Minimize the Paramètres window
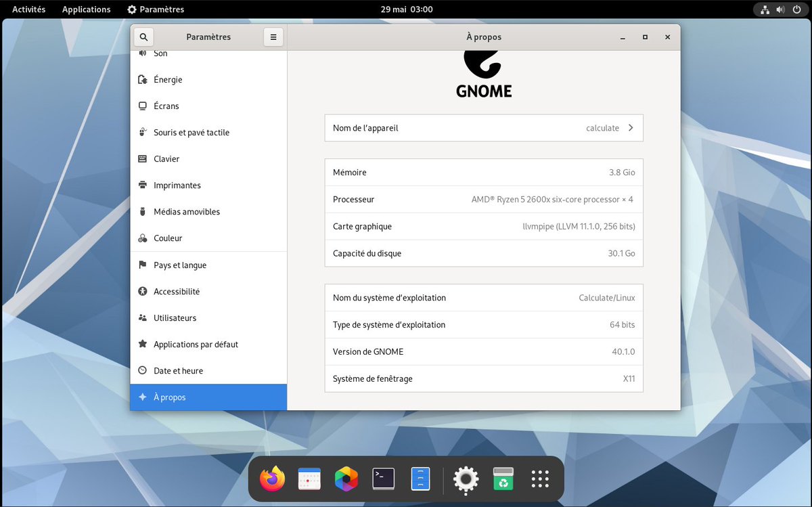The image size is (812, 507). (x=623, y=37)
